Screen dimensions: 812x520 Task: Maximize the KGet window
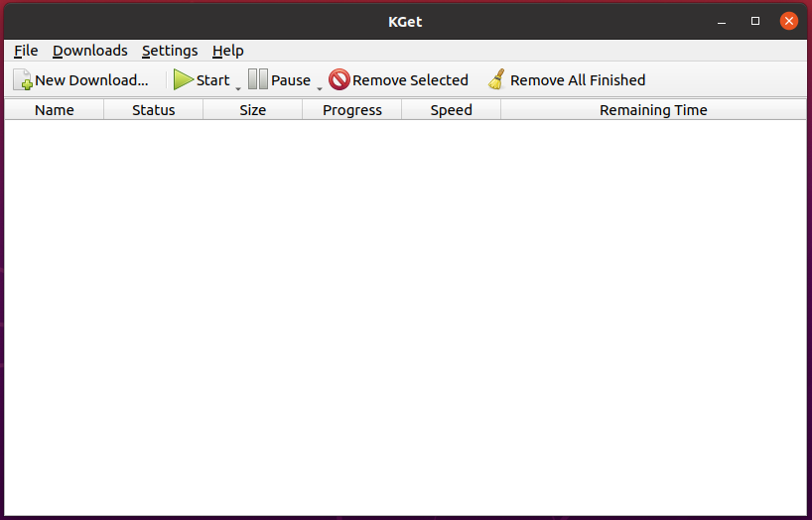[x=755, y=21]
